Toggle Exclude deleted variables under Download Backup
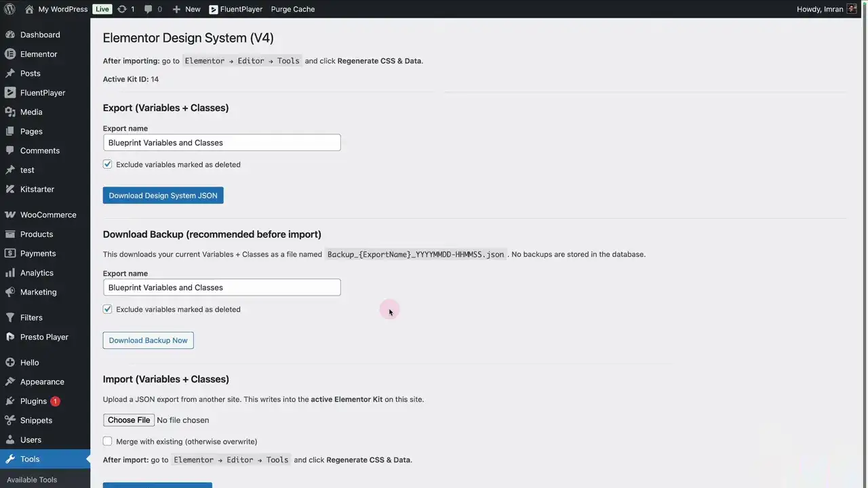This screenshot has height=488, width=868. [x=107, y=309]
